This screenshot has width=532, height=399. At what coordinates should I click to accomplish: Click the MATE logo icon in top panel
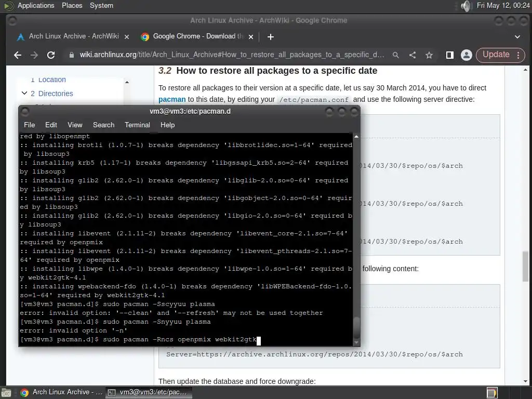coord(8,6)
